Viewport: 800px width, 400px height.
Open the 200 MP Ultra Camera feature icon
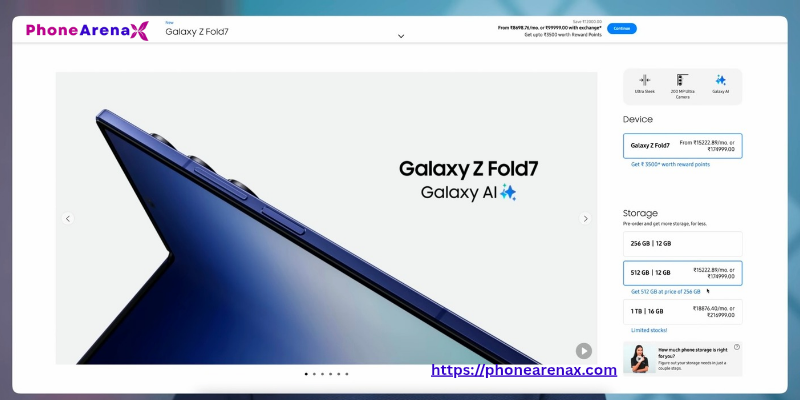click(x=682, y=86)
